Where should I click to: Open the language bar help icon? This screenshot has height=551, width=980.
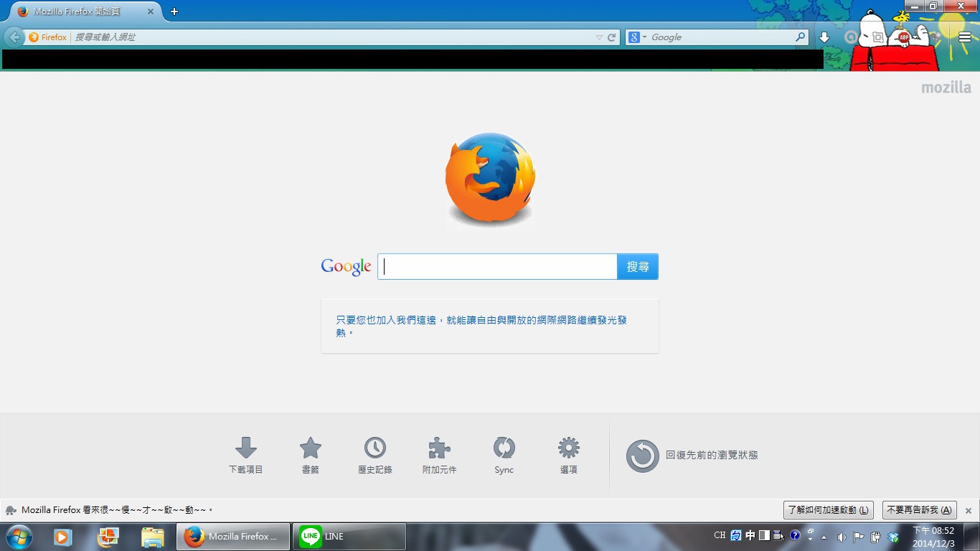pos(795,535)
